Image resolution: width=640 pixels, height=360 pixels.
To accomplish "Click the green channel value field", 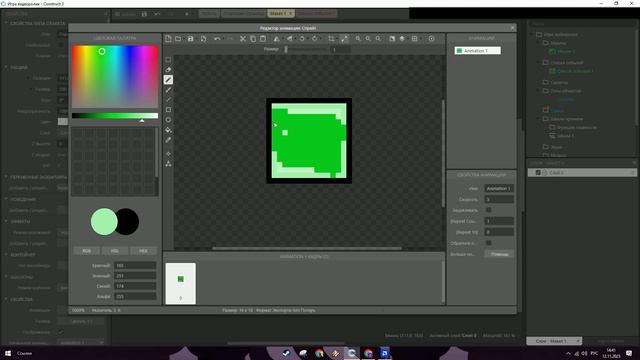I will [x=135, y=276].
